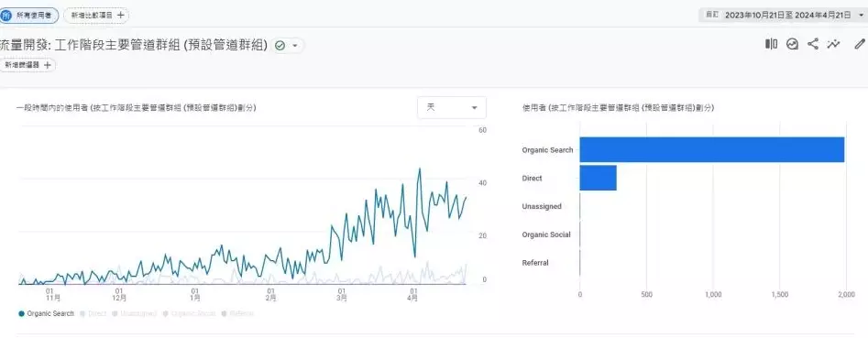Image resolution: width=868 pixels, height=338 pixels.
Task: Click the Direct bar in chart
Action: pyautogui.click(x=598, y=178)
